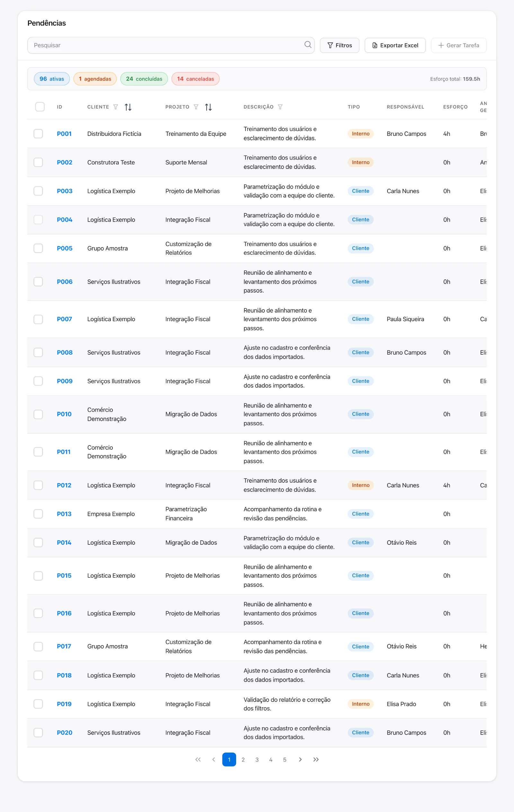Select the checkbox for row P007
Screen dimensions: 514x812
click(38, 319)
